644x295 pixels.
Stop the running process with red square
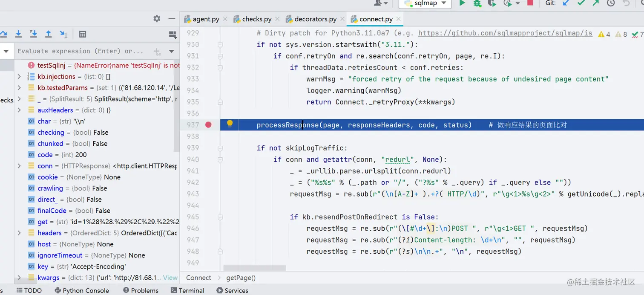[x=530, y=3]
